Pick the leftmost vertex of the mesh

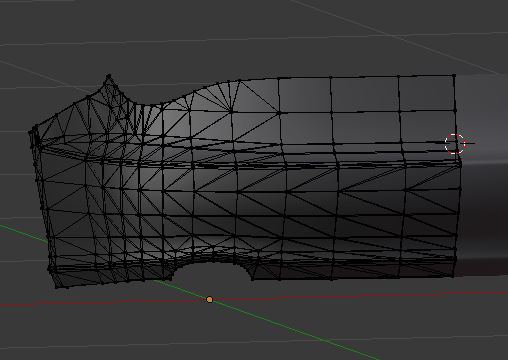[x=30, y=132]
